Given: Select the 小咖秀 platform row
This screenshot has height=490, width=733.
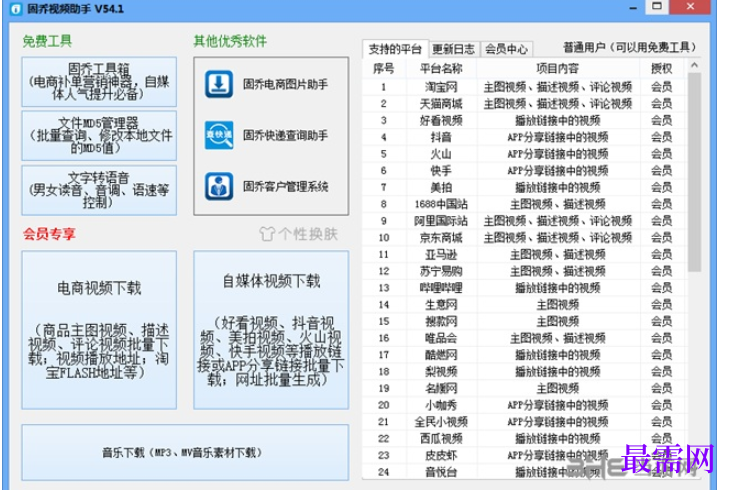Looking at the screenshot, I should pos(524,405).
